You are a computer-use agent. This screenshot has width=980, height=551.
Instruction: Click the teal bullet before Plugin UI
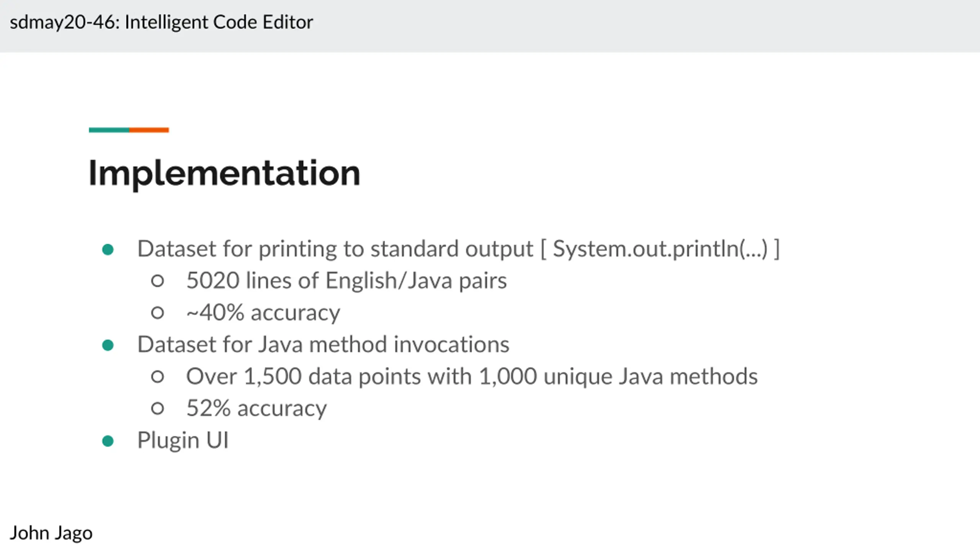108,441
